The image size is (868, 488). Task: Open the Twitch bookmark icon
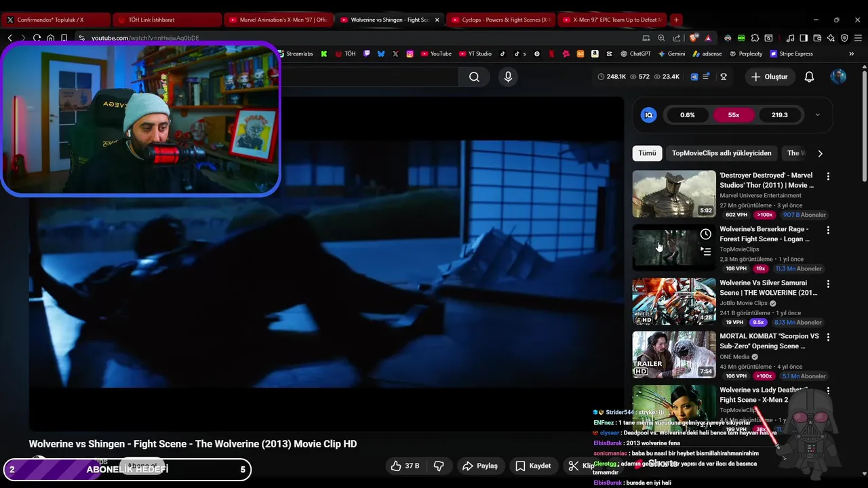[367, 54]
